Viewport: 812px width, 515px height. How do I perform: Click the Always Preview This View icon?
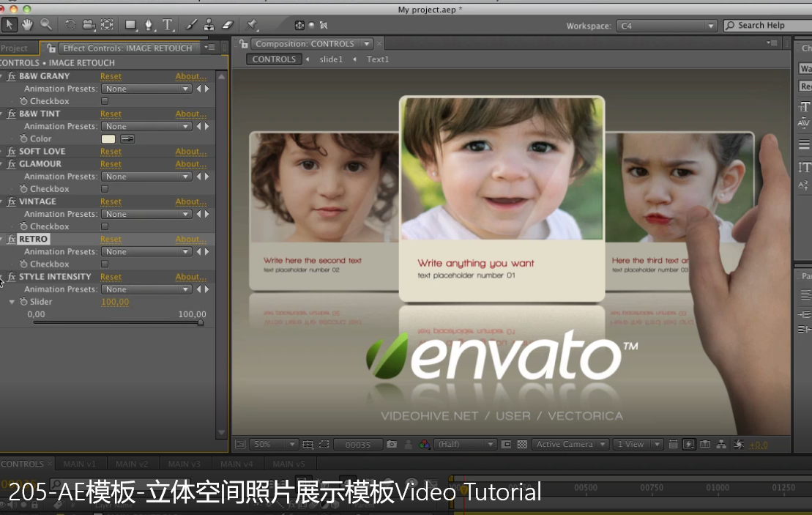click(x=240, y=445)
